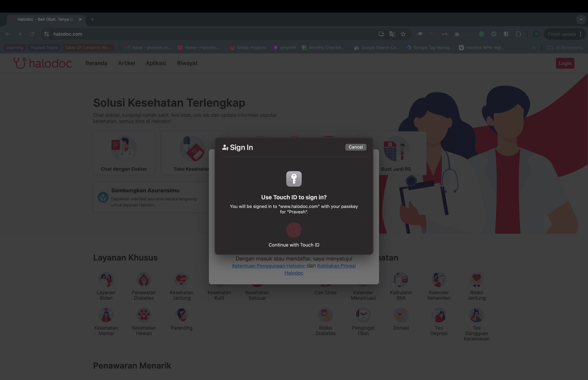Viewport: 588px width, 380px height.
Task: Click the Artikel menu item
Action: pos(126,63)
